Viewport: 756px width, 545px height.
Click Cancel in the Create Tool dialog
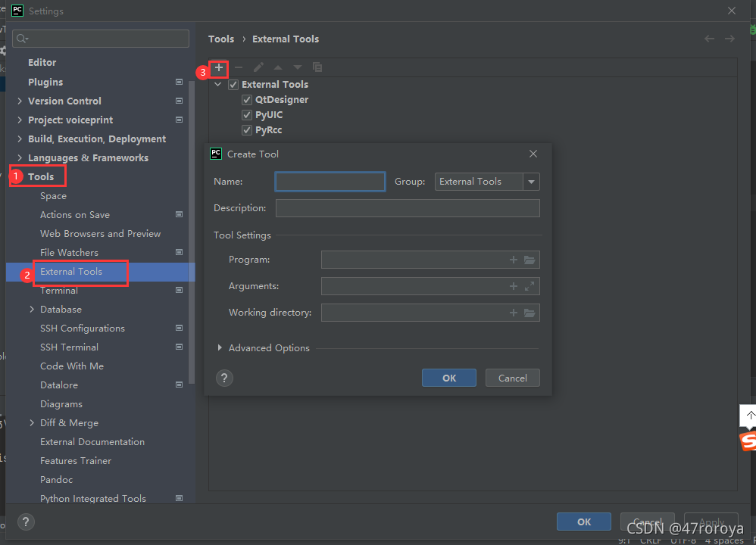[x=513, y=378]
